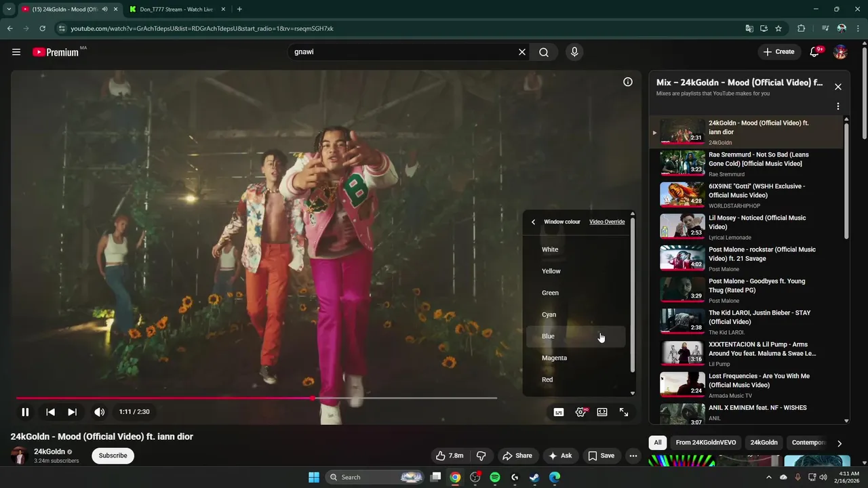Play The Kid LAROI STAY video
The image size is (868, 488).
pyautogui.click(x=746, y=322)
